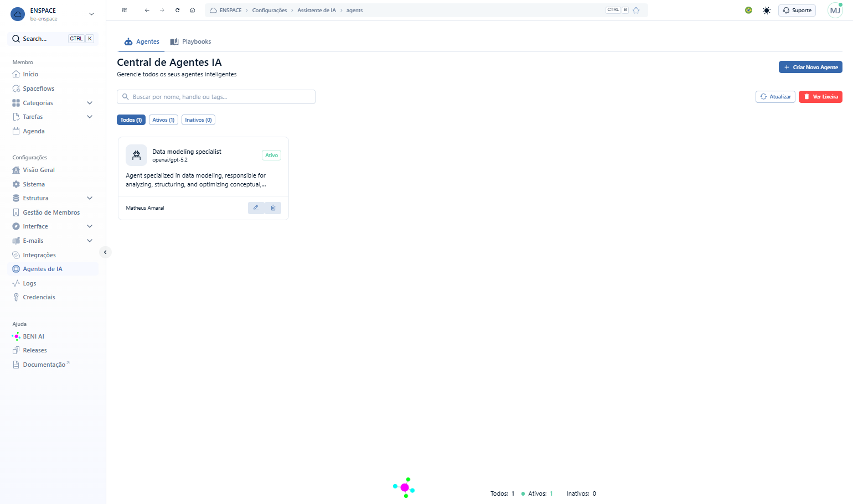Image resolution: width=853 pixels, height=504 pixels.
Task: Open the language flag icon
Action: click(748, 11)
